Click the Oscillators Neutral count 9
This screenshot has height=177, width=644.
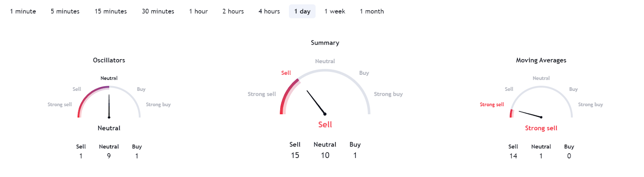click(x=109, y=156)
